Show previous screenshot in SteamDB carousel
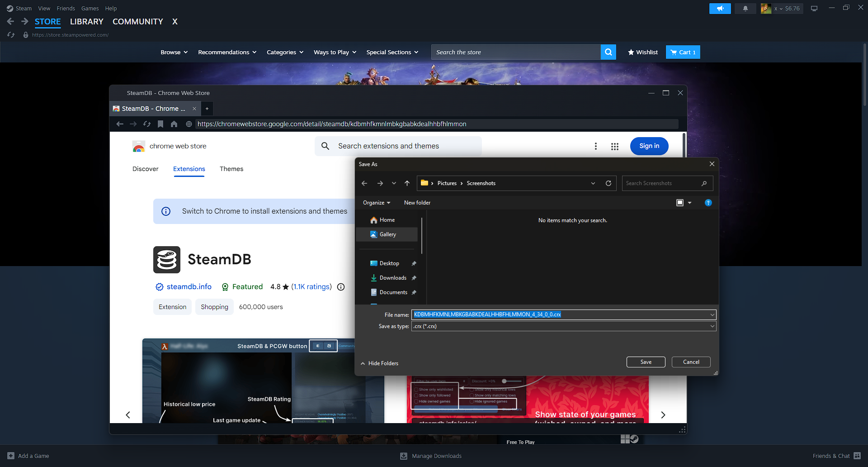The image size is (868, 467). [x=128, y=415]
